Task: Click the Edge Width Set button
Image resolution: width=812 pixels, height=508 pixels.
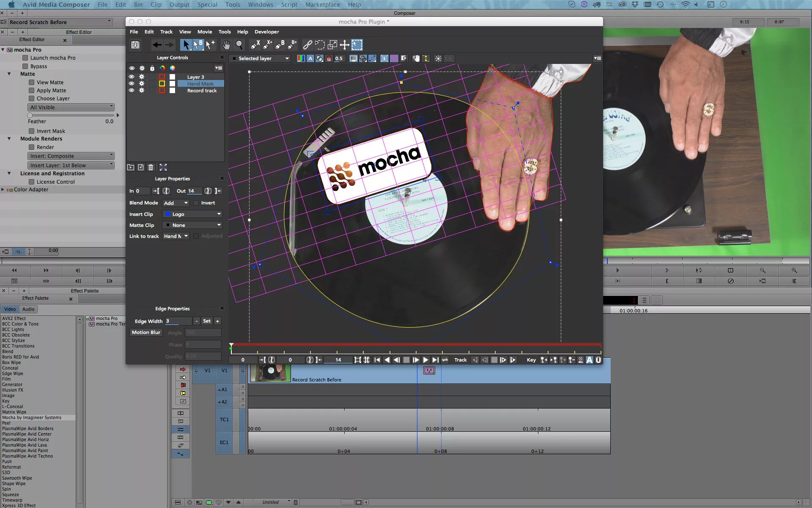Action: point(206,321)
